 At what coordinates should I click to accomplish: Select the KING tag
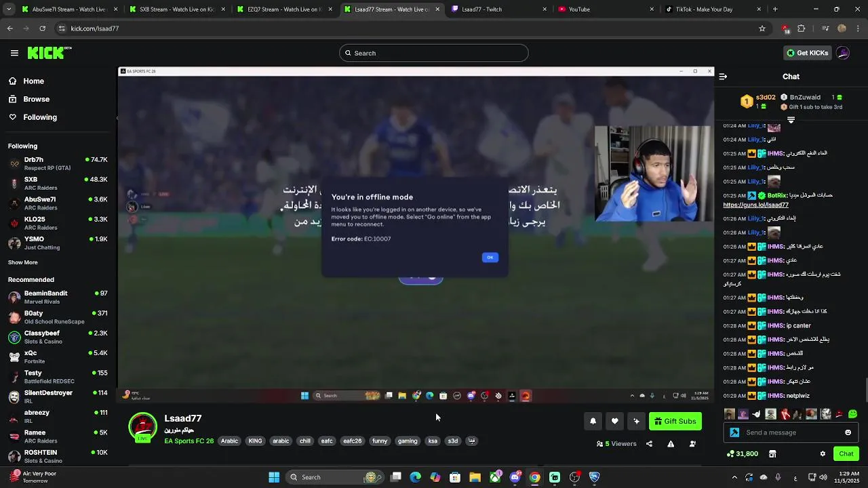coord(255,441)
